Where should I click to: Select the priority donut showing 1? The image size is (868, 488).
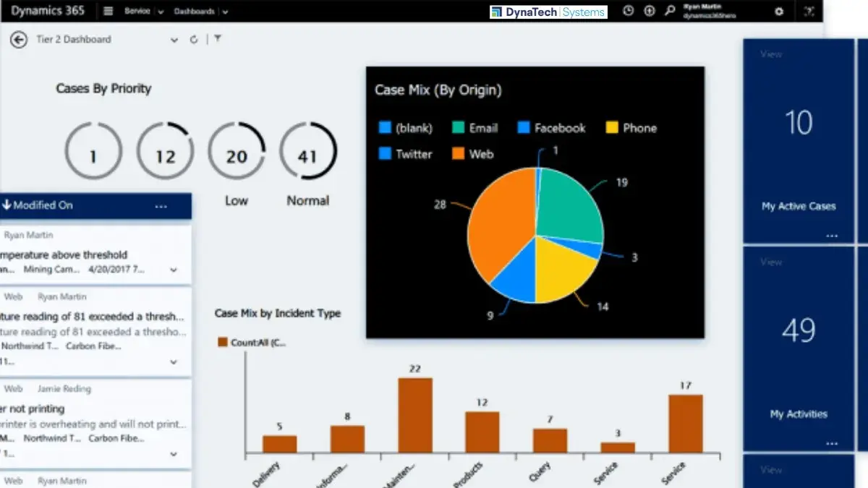point(93,152)
